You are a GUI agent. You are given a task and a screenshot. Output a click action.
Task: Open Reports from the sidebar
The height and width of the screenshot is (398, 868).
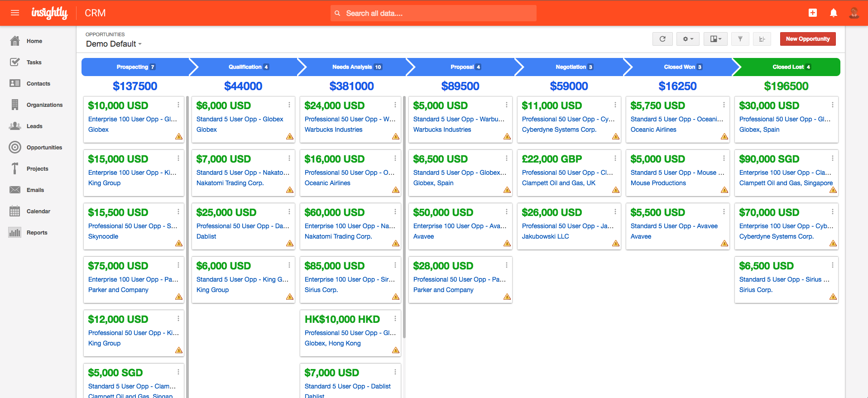(37, 233)
